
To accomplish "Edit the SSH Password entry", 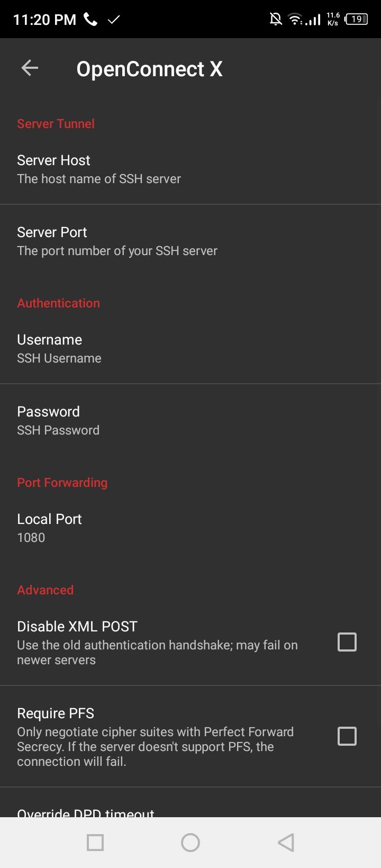I will pyautogui.click(x=190, y=420).
